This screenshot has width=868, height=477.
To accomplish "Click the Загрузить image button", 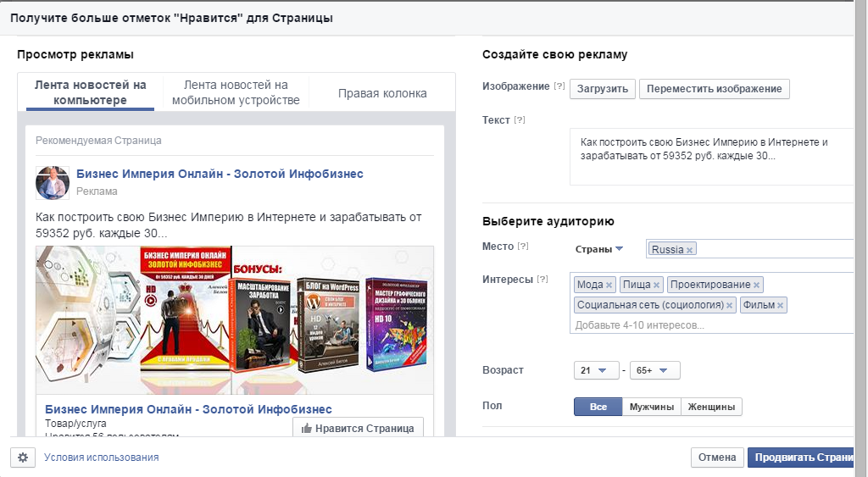I will (603, 89).
